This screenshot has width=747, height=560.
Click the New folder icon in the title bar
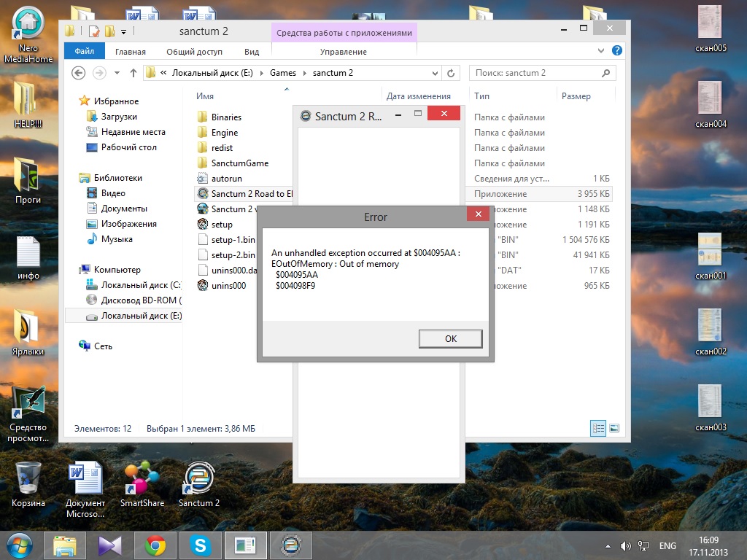(x=110, y=31)
